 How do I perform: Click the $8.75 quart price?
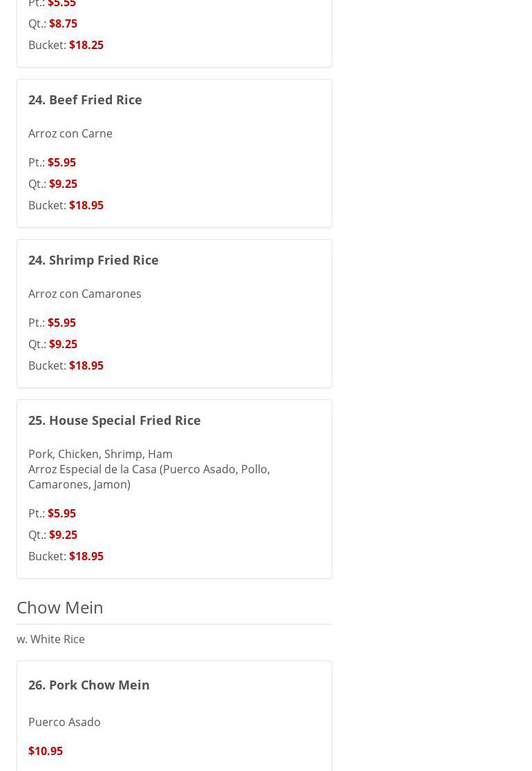pos(63,23)
